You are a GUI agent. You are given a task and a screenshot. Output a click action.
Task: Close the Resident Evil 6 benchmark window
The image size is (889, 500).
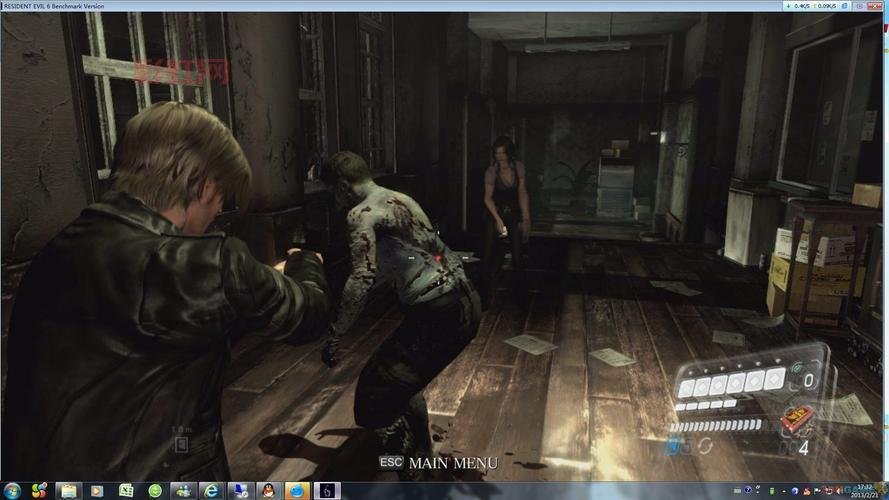[874, 6]
